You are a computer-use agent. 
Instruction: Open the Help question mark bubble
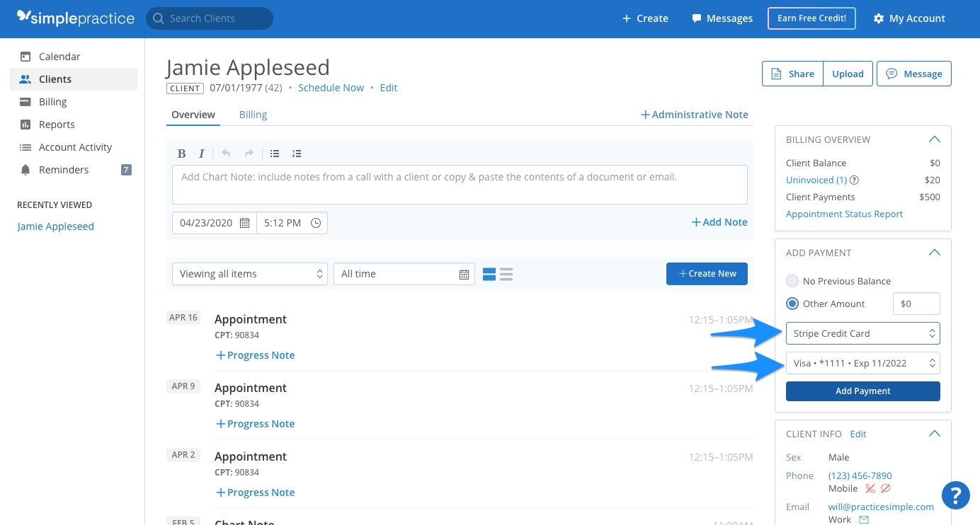point(955,495)
